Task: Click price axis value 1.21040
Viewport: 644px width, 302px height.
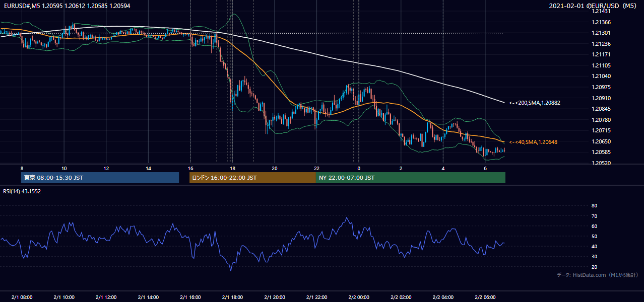Action: point(601,77)
